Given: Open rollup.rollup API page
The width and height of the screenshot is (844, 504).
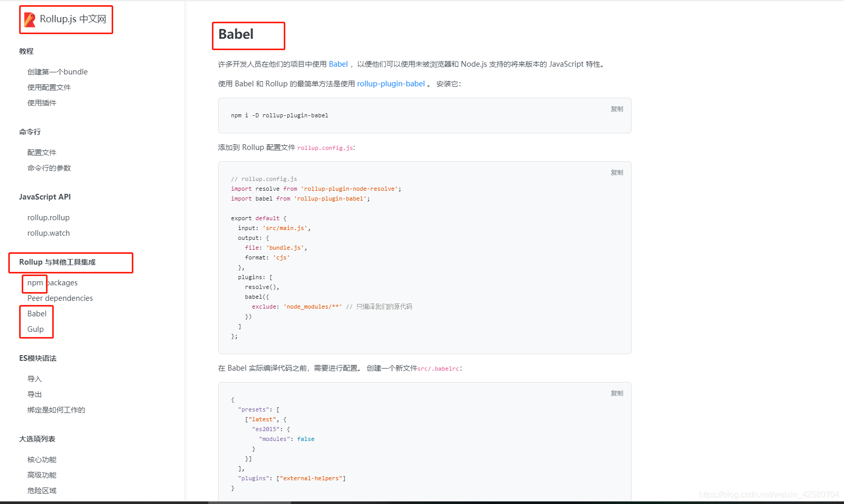Looking at the screenshot, I should pos(49,218).
